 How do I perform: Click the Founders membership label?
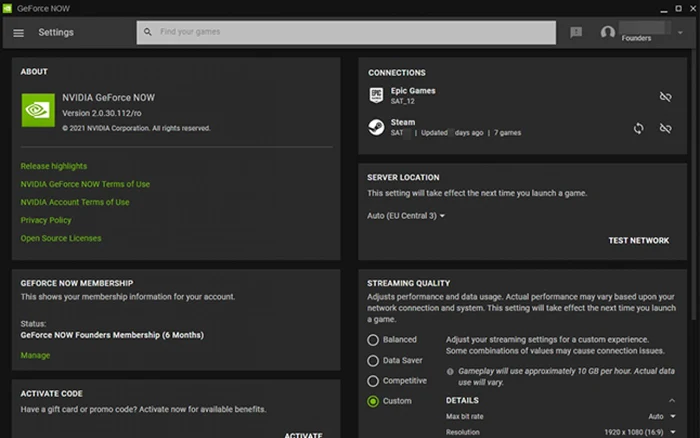(636, 38)
